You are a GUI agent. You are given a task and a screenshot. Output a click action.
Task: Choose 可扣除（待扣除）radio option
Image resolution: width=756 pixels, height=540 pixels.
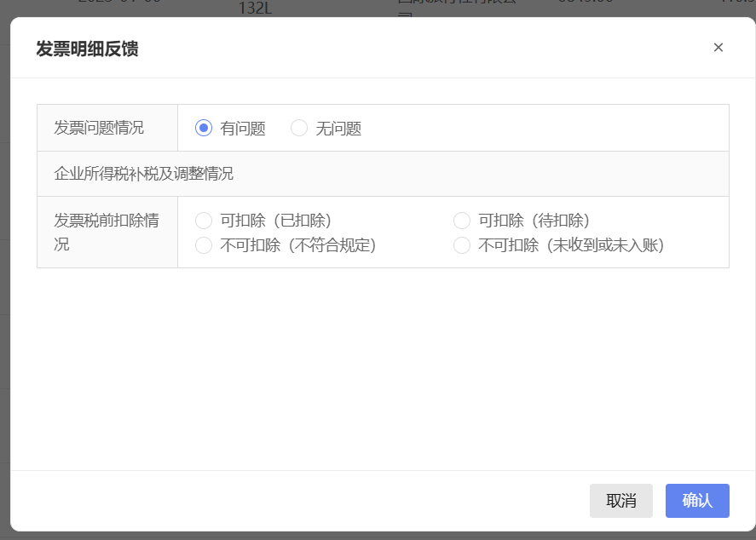(x=462, y=221)
